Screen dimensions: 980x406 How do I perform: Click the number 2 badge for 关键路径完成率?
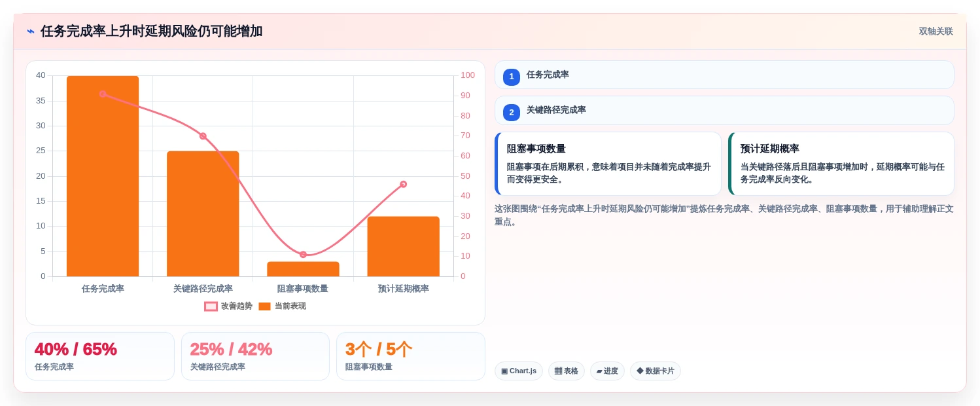(512, 112)
